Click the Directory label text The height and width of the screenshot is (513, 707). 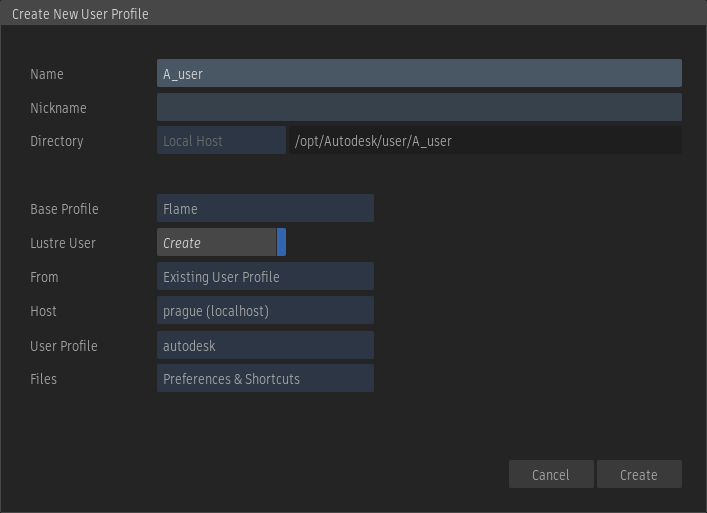[56, 141]
